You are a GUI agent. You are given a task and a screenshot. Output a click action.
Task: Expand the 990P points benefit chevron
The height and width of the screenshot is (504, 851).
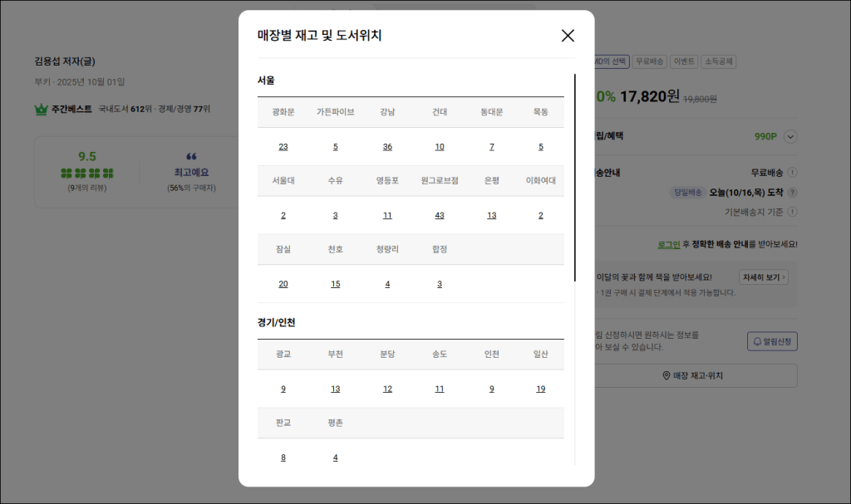(790, 137)
